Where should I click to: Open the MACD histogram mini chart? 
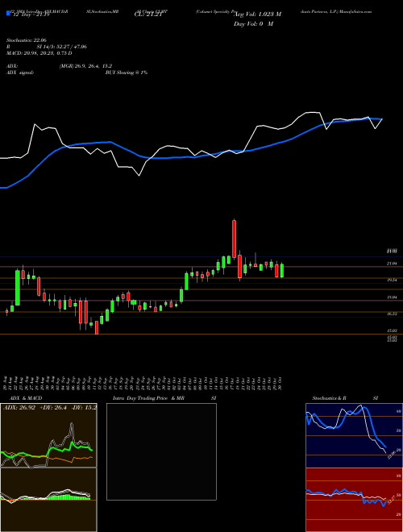tap(48, 500)
